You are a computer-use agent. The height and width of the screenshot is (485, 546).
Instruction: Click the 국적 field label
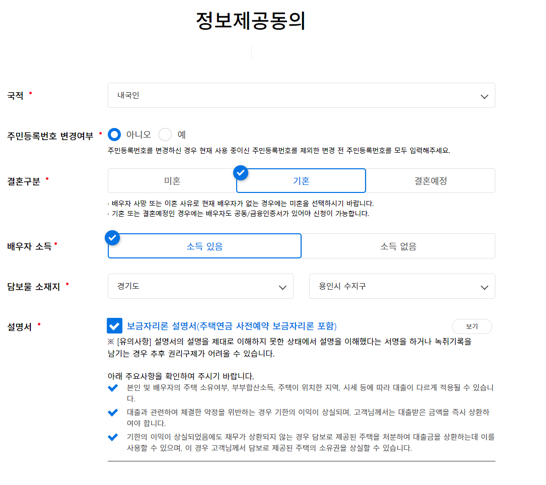pos(15,96)
